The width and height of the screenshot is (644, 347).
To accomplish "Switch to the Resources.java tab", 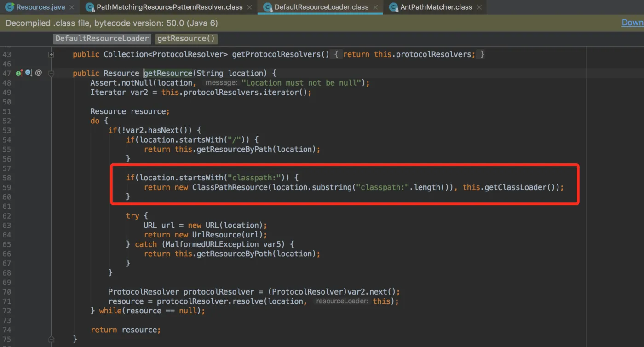I will [x=40, y=7].
